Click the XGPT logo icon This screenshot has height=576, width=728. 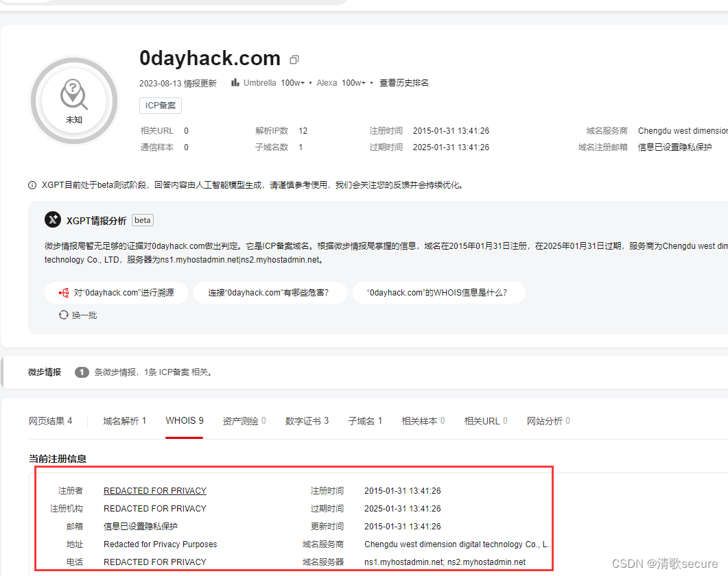click(53, 219)
